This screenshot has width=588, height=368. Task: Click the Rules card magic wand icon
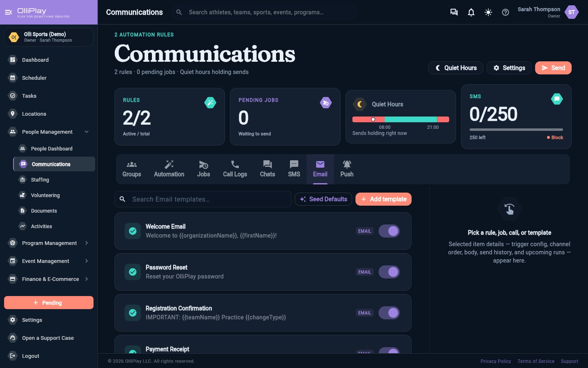pyautogui.click(x=210, y=103)
